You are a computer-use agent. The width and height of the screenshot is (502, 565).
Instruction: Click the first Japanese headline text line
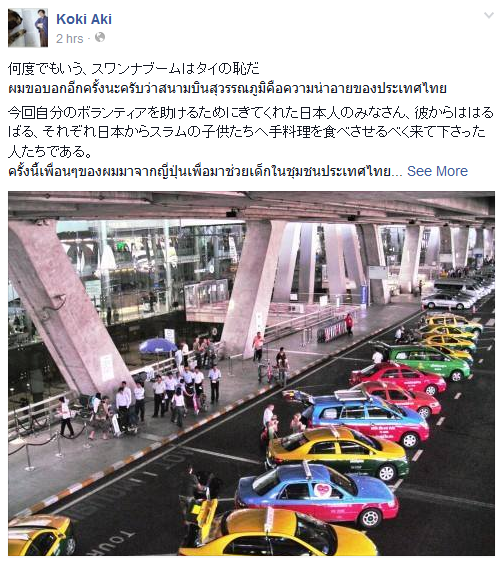[134, 68]
